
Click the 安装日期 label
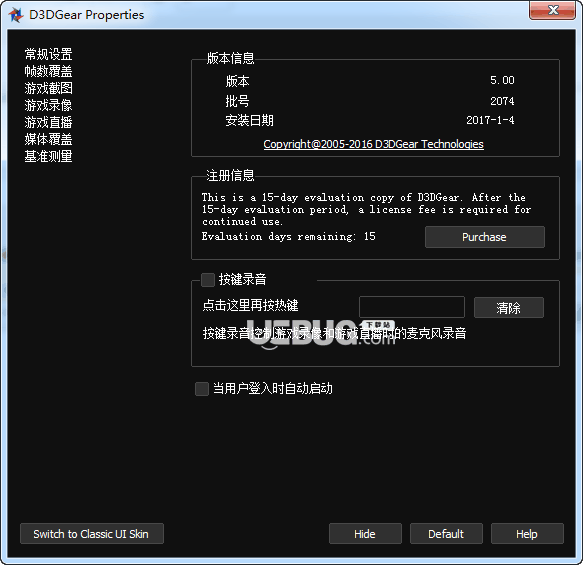click(249, 120)
